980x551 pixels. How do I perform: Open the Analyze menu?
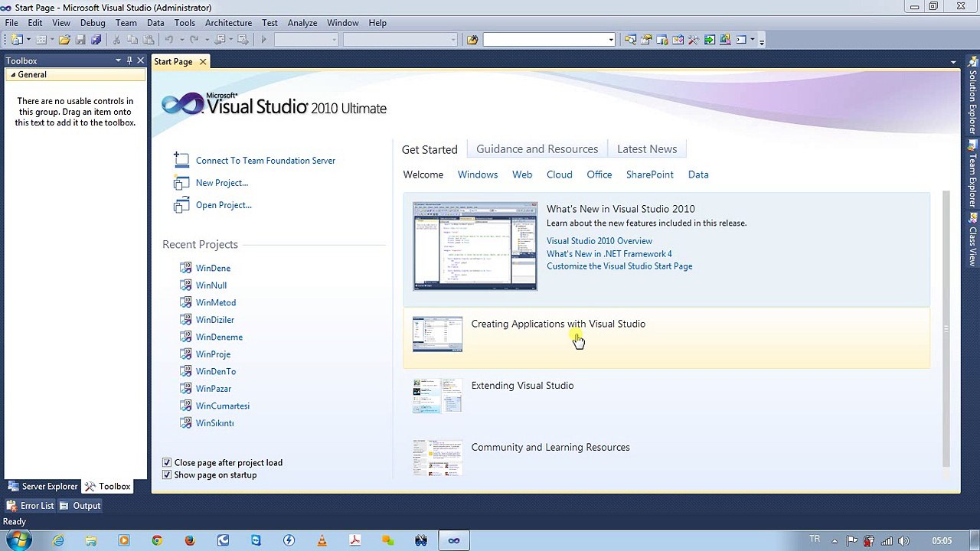[302, 23]
